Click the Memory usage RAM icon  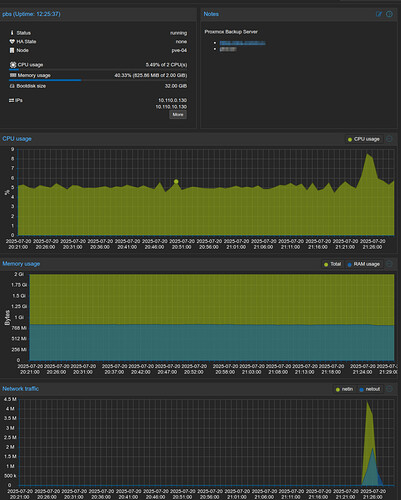click(x=13, y=75)
